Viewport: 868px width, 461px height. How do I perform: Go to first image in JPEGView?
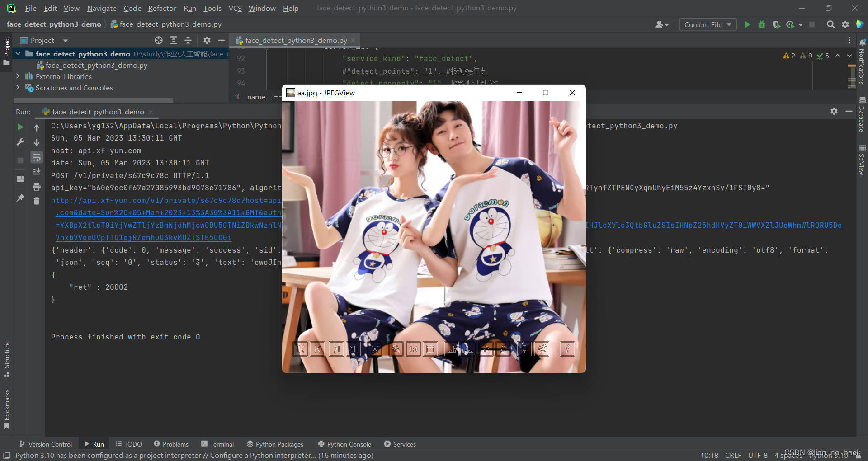(300, 349)
